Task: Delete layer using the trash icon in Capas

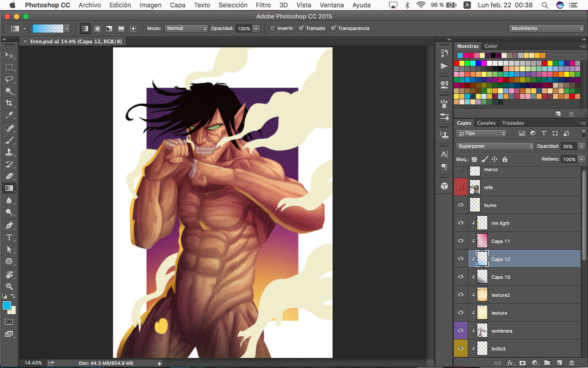Action: [571, 363]
